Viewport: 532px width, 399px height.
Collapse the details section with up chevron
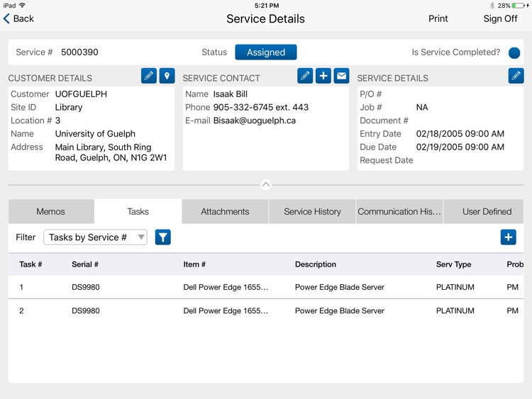[x=266, y=185]
